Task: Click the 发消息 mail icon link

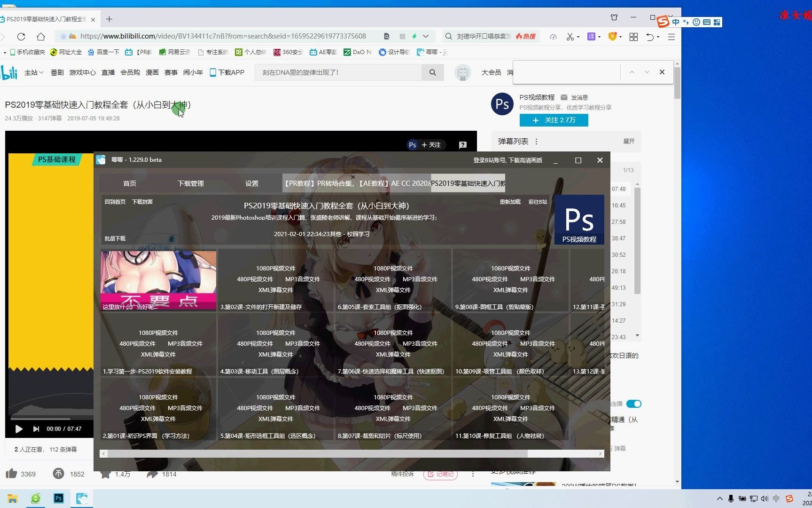Action: click(x=574, y=97)
